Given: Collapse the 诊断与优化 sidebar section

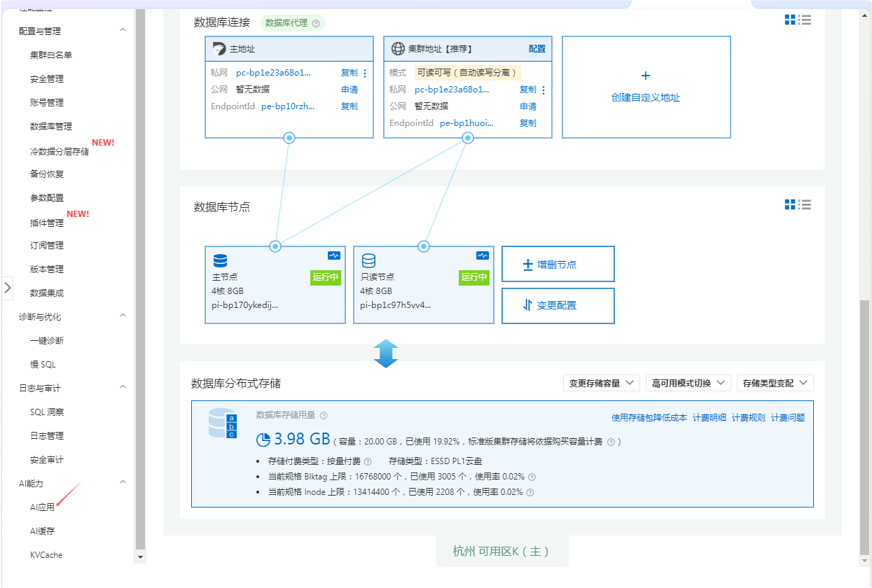Looking at the screenshot, I should coord(123,316).
